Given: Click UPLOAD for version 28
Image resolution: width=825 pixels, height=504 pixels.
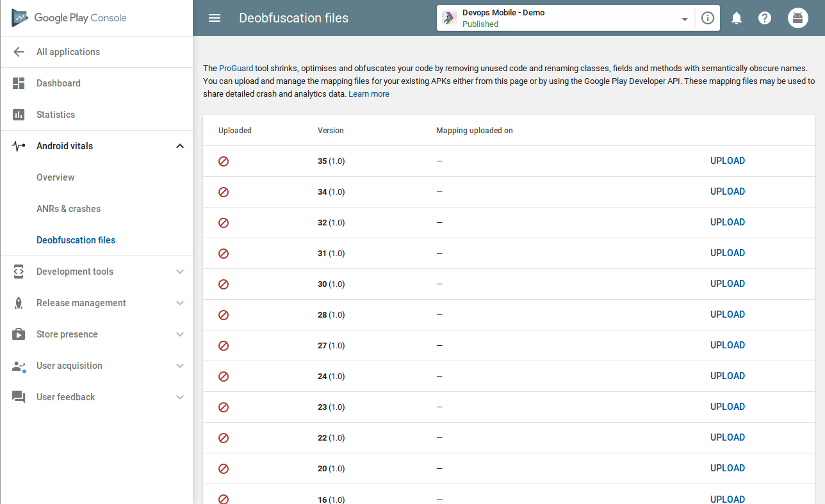Looking at the screenshot, I should (728, 314).
